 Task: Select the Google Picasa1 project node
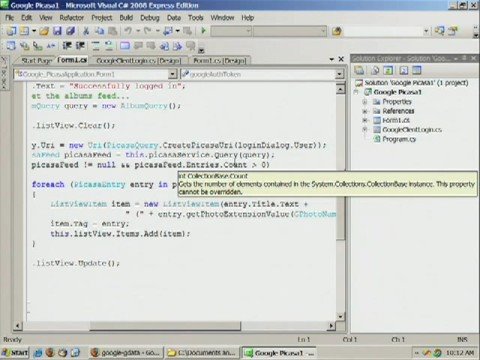(x=397, y=92)
